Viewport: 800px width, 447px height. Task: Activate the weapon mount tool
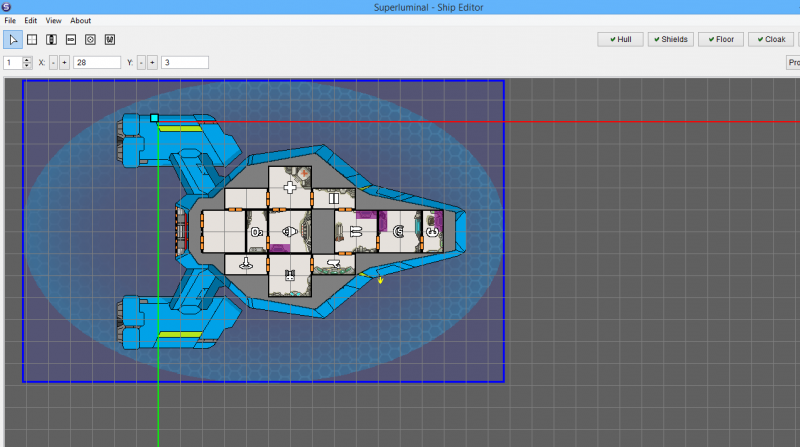[x=71, y=40]
